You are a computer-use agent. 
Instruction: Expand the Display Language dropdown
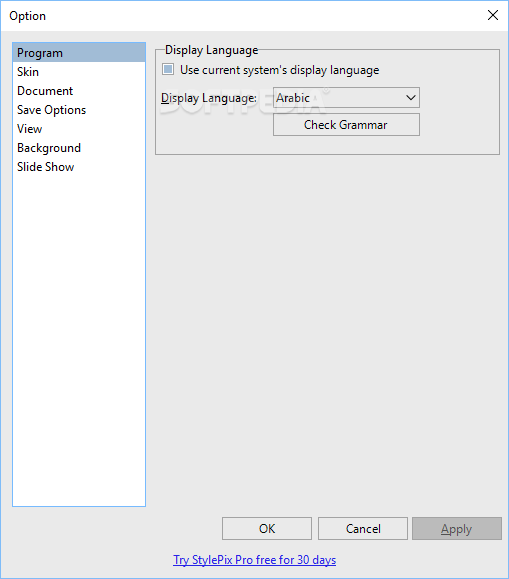click(346, 97)
